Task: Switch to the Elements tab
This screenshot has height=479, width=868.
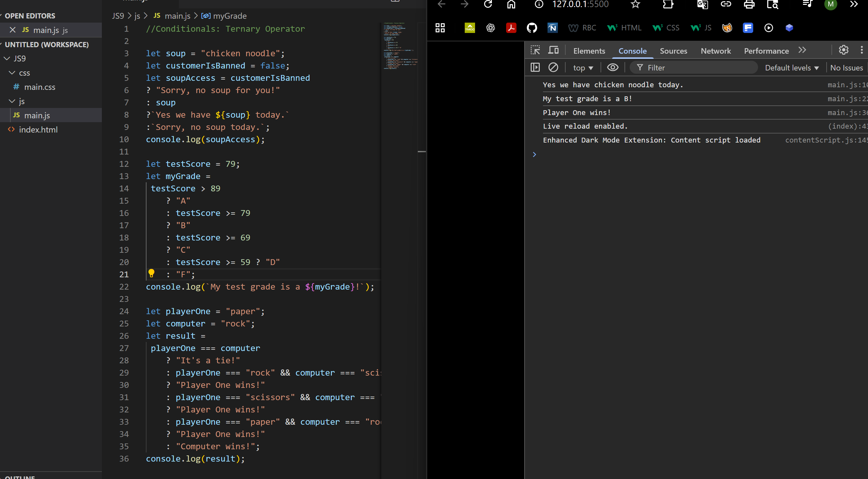Action: (589, 51)
